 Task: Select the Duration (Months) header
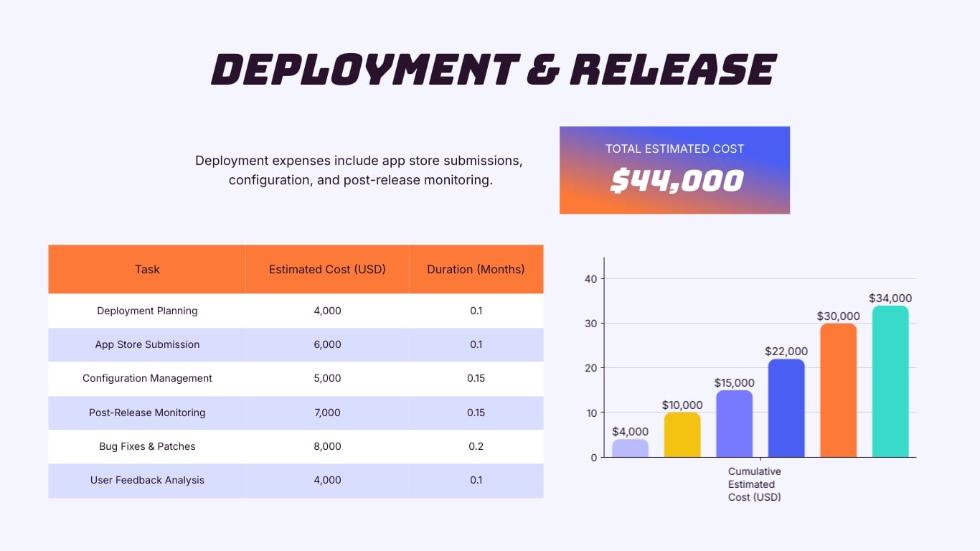coord(476,269)
